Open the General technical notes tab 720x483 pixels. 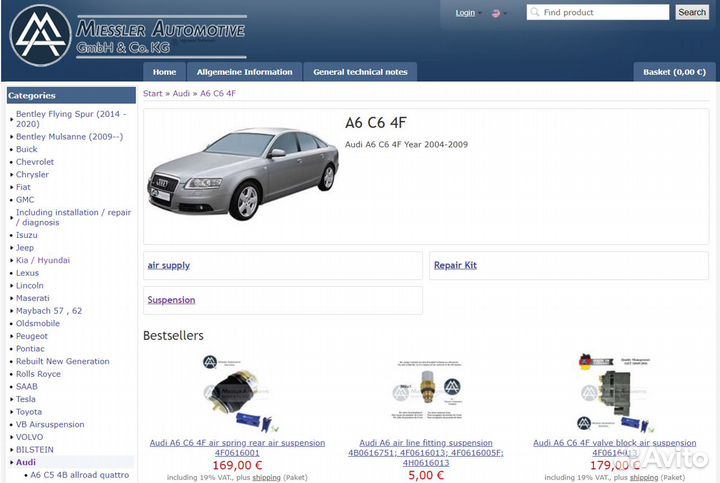click(x=360, y=72)
